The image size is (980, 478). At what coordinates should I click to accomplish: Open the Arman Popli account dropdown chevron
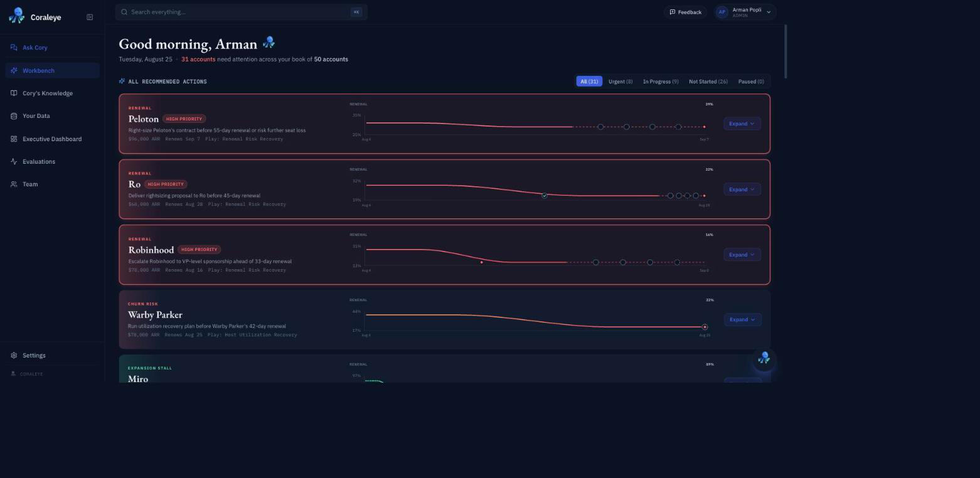769,12
